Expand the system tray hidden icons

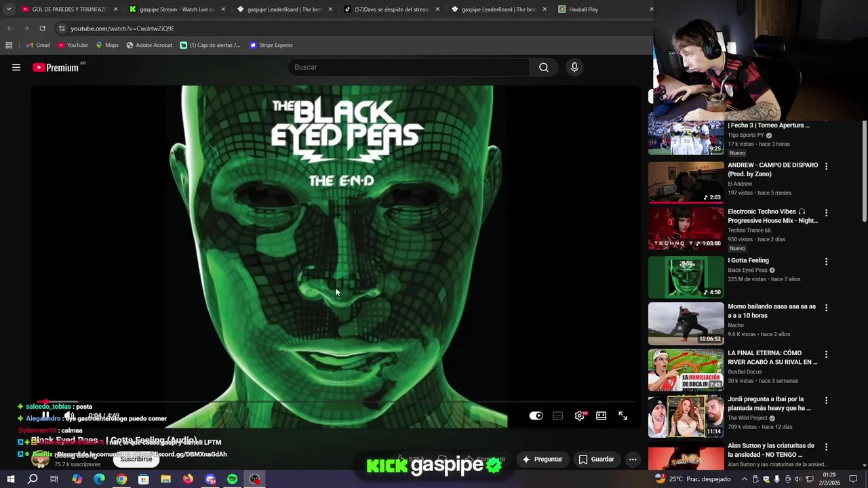745,479
